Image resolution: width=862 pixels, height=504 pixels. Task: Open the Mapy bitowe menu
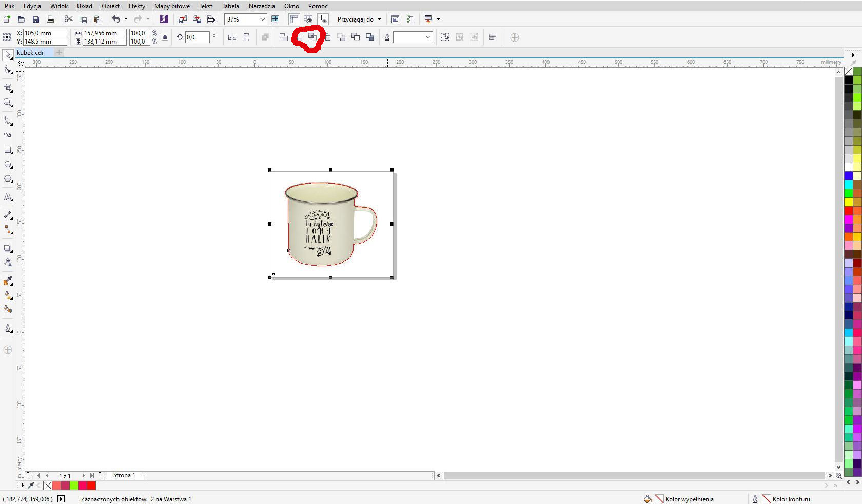172,6
